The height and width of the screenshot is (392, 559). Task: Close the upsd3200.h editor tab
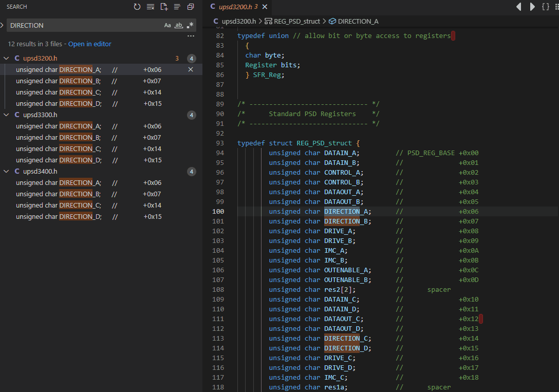(x=265, y=7)
